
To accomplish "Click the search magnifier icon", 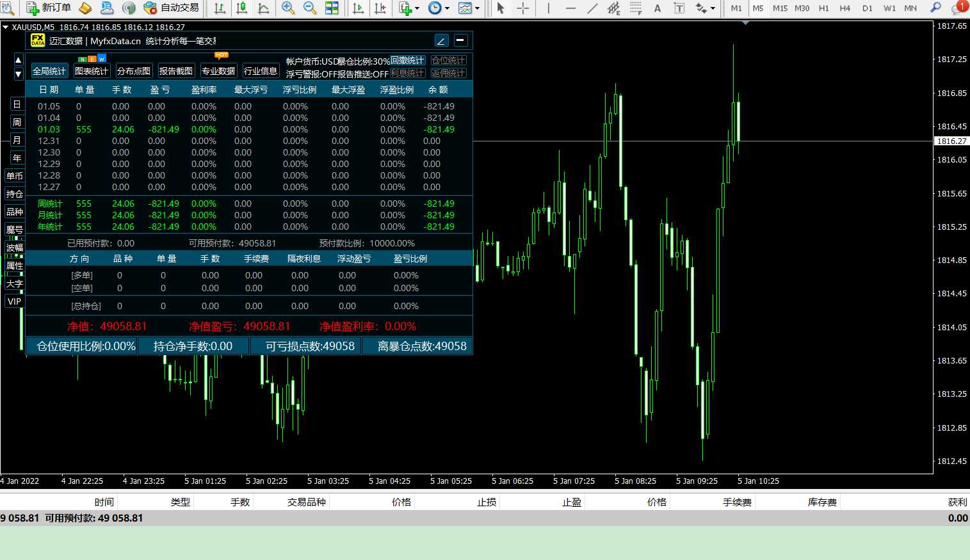I will pos(936,8).
